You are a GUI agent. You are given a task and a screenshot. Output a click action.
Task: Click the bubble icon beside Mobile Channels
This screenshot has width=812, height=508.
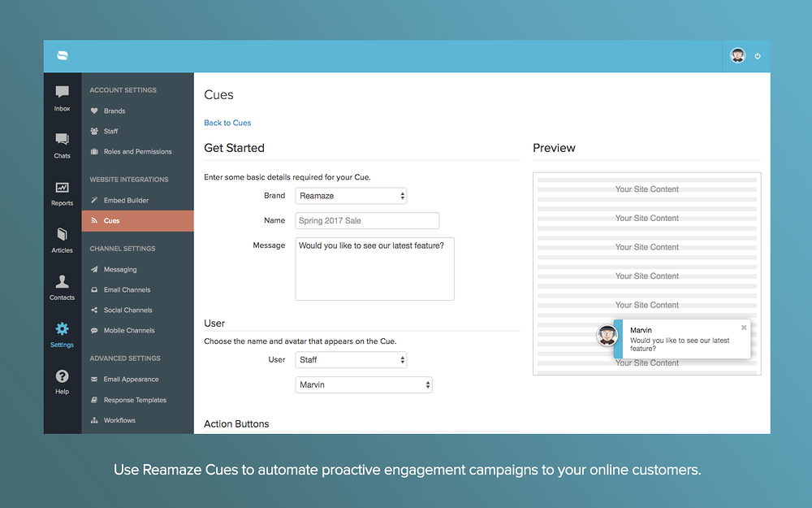click(94, 330)
